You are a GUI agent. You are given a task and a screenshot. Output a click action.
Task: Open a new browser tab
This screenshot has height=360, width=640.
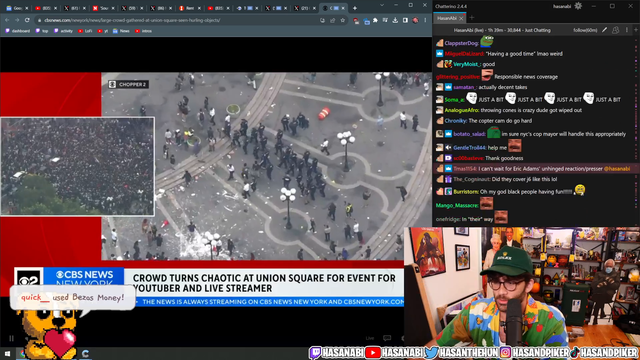coord(355,8)
